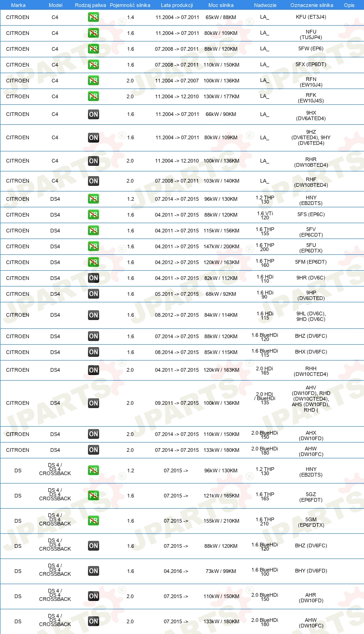Click the ON icon in the RHH (DW10CTED4) row
This screenshot has height=634, width=364.
[x=94, y=370]
